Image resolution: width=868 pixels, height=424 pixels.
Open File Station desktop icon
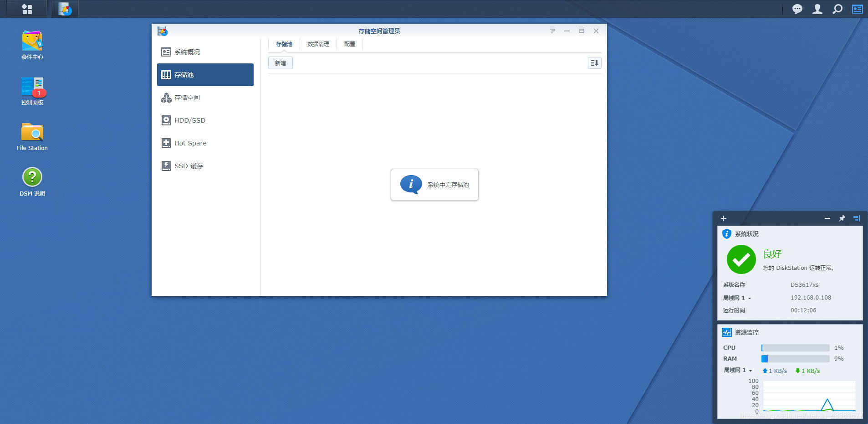coord(32,137)
